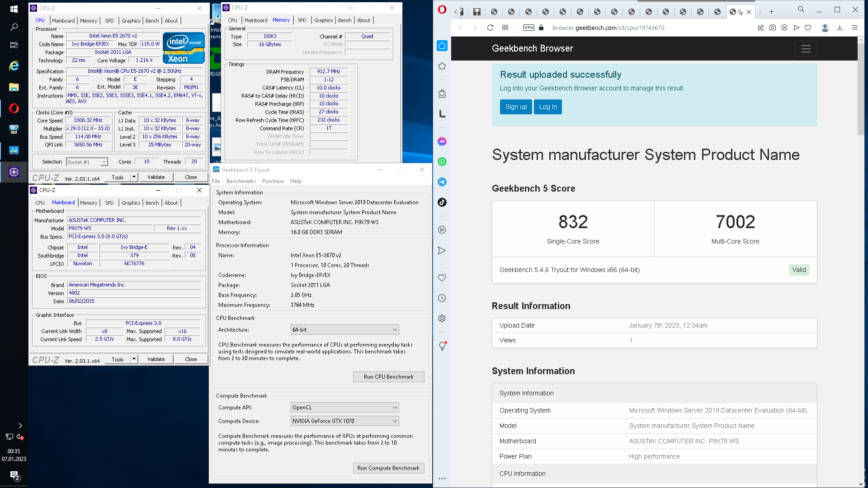Open the Compute Device GTX 1070 dropdown

click(x=344, y=421)
